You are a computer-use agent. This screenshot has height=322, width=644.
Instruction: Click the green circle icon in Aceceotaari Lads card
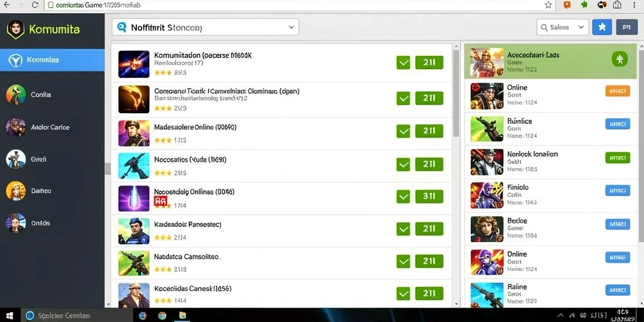tap(619, 59)
